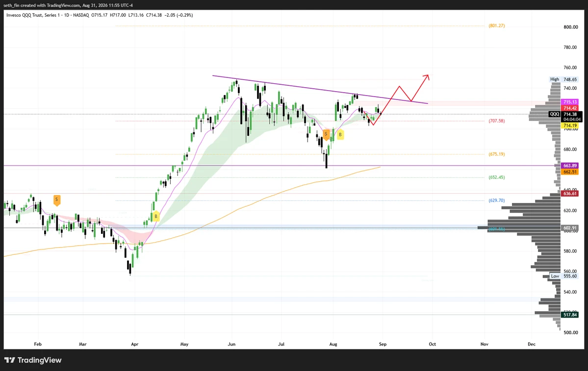Viewport: 588px width, 371px height.
Task: Click the 540.00 price axis tick
Action: (x=571, y=292)
